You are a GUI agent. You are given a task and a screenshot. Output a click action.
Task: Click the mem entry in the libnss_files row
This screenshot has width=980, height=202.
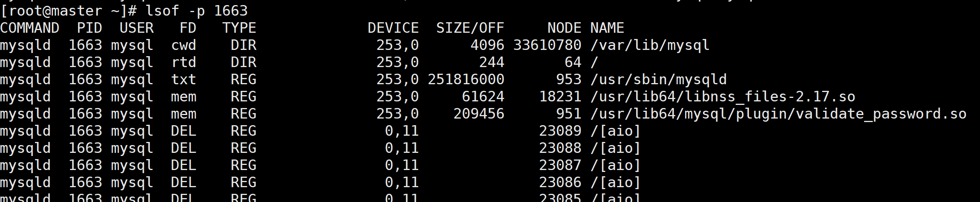[184, 97]
